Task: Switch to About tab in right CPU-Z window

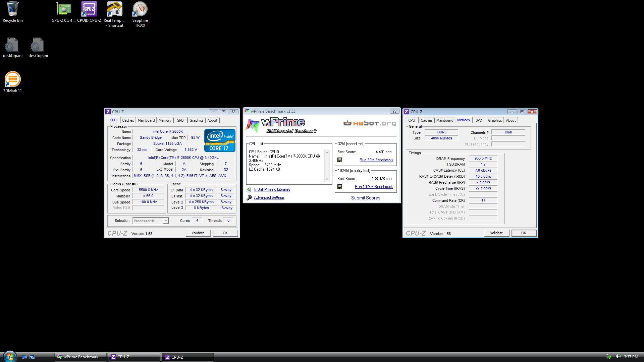Action: (x=511, y=120)
